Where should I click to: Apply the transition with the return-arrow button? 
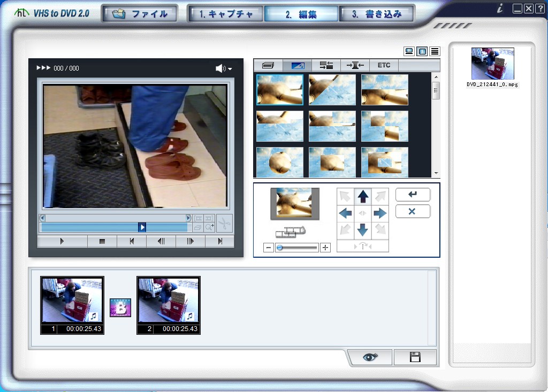[x=413, y=195]
